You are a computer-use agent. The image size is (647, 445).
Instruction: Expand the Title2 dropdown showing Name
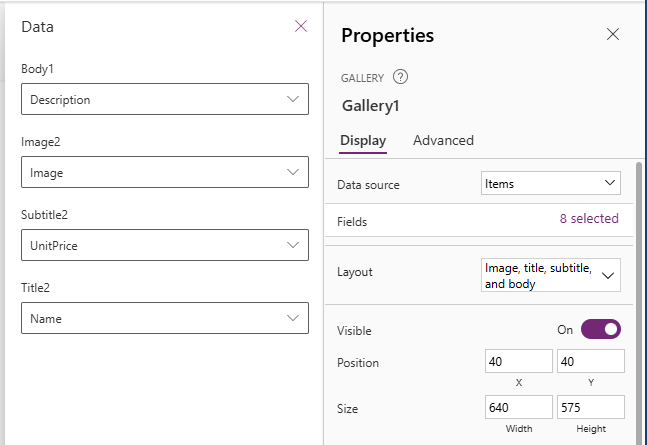pyautogui.click(x=165, y=318)
